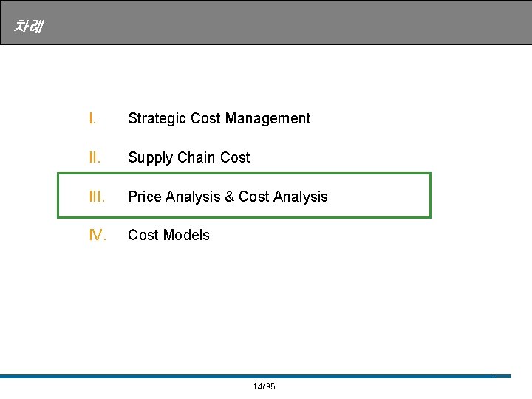Screen dimensions: 532x399
Task: Click the word Price
Action: point(145,197)
